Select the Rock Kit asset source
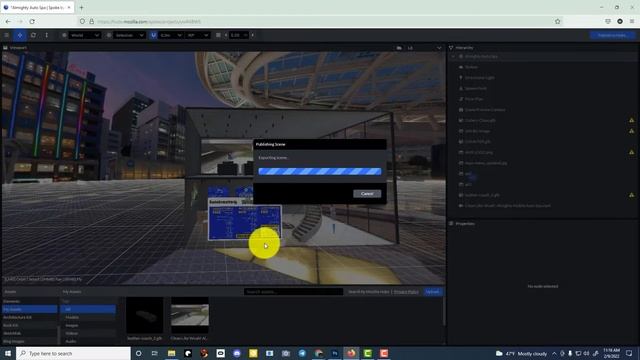Screen dimensions: 640x360 tap(29, 325)
